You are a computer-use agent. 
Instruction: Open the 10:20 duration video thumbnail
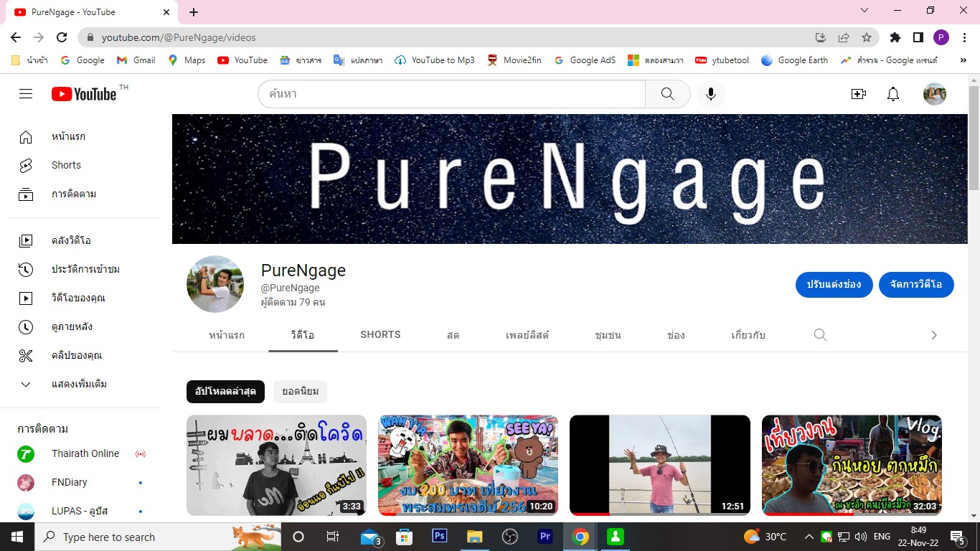point(468,465)
